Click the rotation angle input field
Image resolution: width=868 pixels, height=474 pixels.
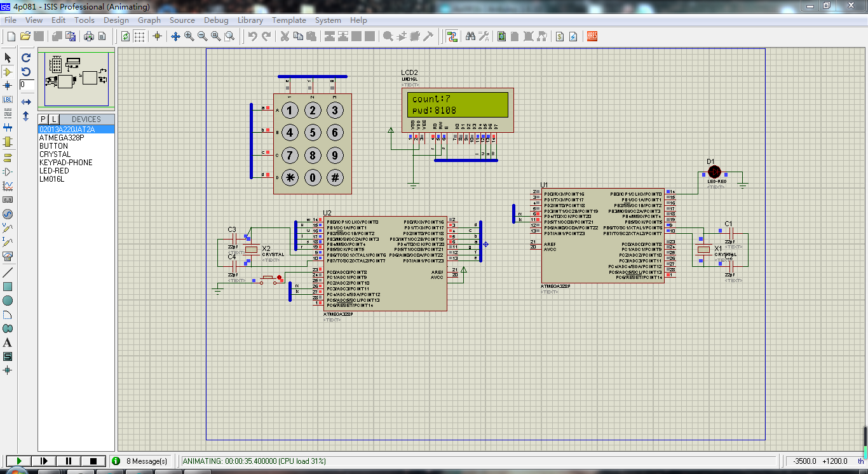27,85
